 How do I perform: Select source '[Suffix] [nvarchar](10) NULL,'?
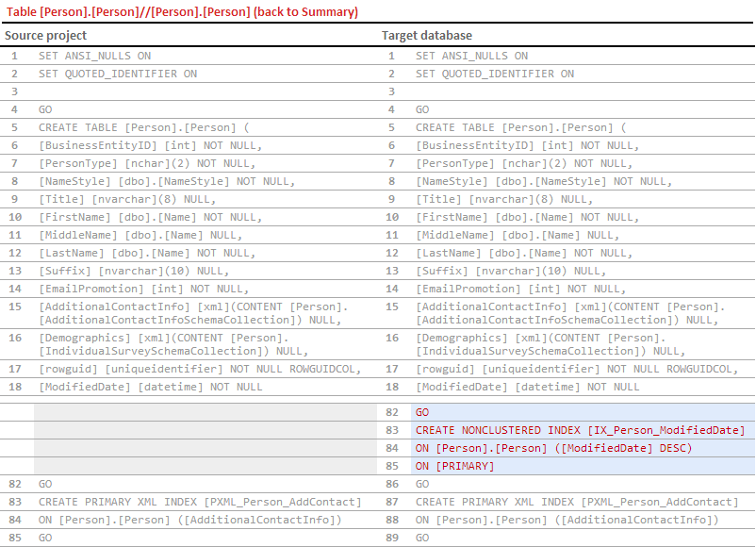click(x=134, y=271)
